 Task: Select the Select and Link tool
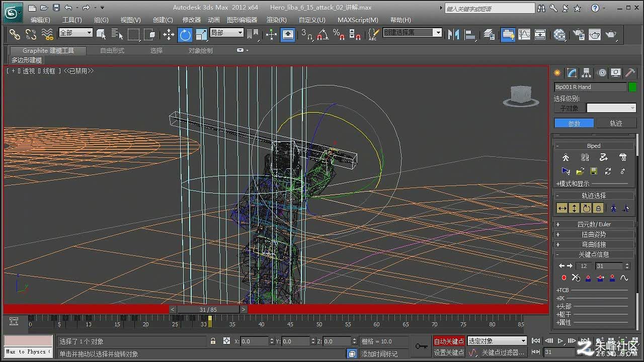click(15, 34)
